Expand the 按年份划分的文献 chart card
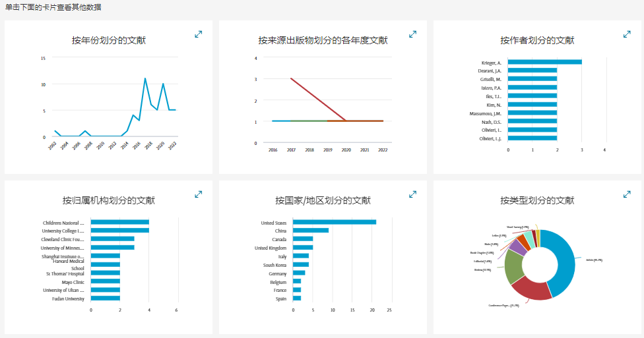 (x=198, y=34)
